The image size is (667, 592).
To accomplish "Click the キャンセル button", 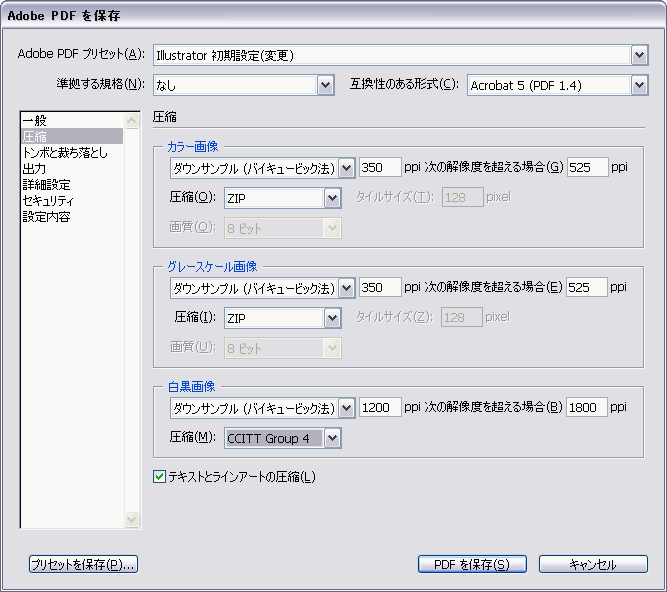I will coord(593,564).
